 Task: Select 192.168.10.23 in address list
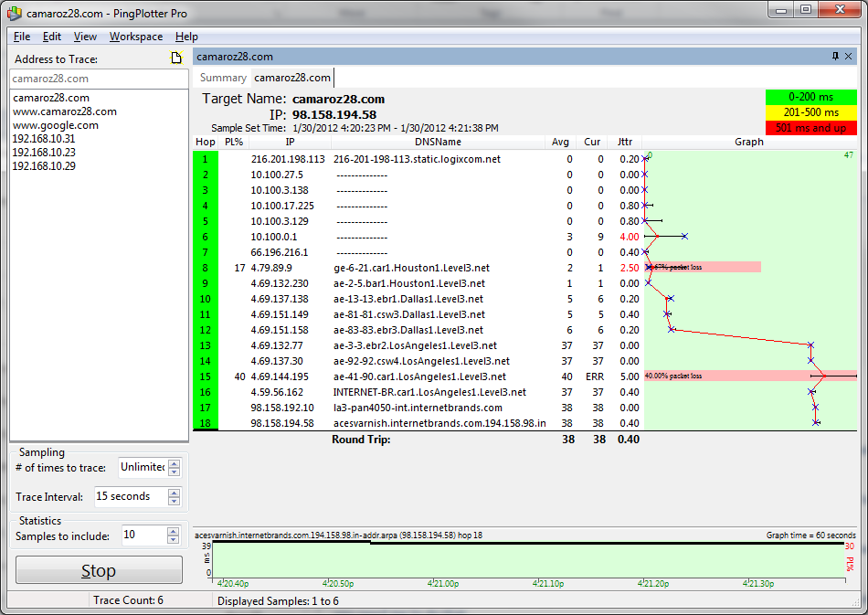coord(44,153)
